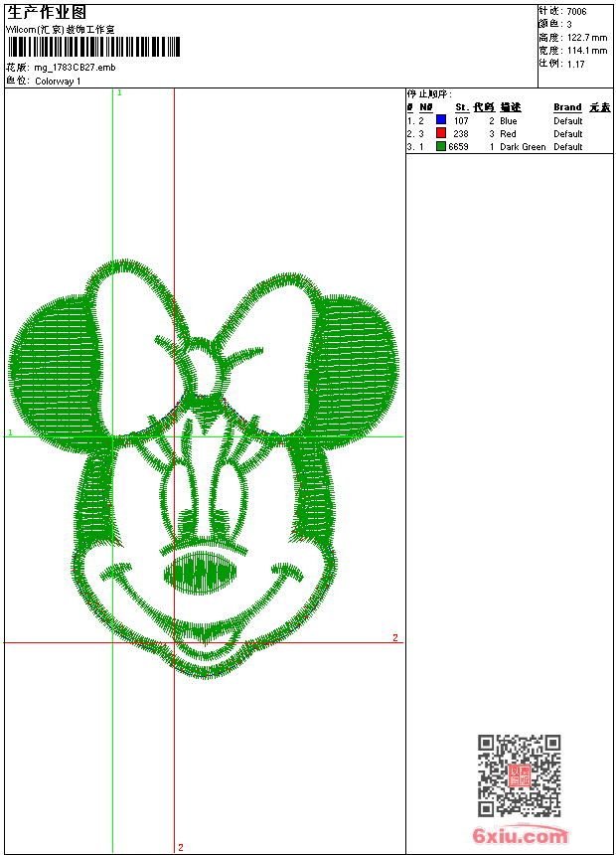Image resolution: width=616 pixels, height=855 pixels.
Task: Click the 'Red' description cell
Action: 508,134
